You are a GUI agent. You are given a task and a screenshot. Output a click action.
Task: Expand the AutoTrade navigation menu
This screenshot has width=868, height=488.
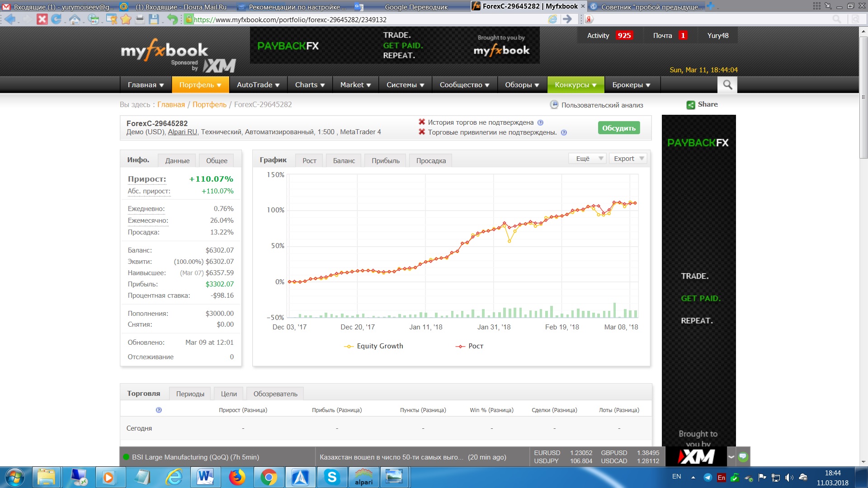(258, 85)
